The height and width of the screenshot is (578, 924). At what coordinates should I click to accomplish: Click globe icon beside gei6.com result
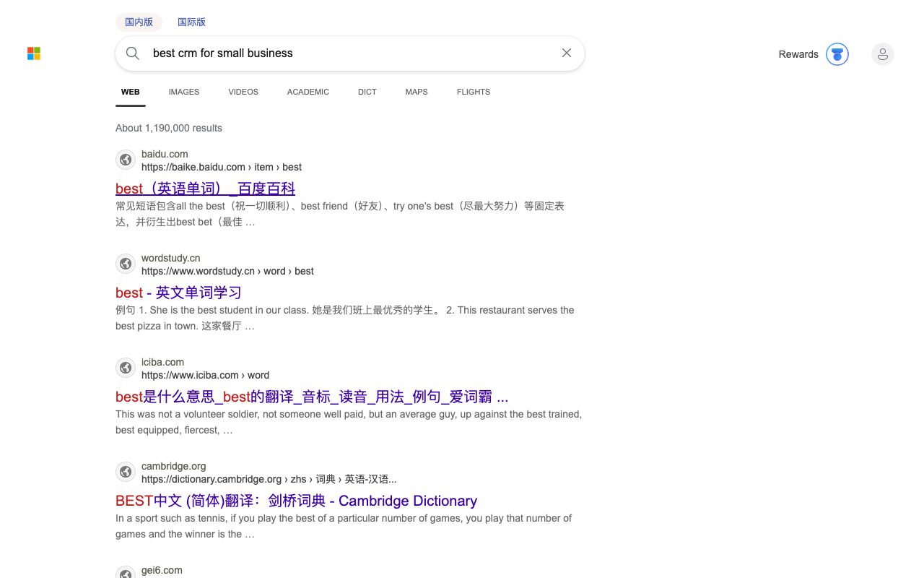pyautogui.click(x=126, y=573)
